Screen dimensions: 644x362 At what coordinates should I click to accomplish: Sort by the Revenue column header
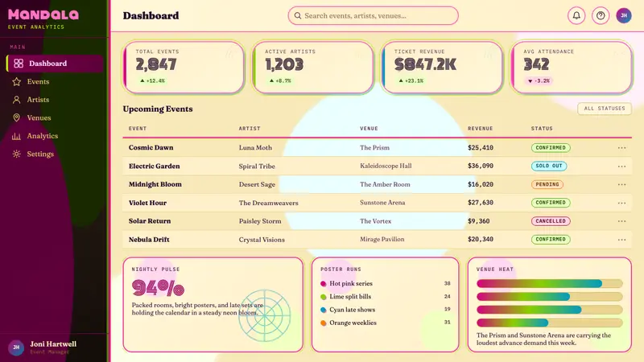point(480,129)
